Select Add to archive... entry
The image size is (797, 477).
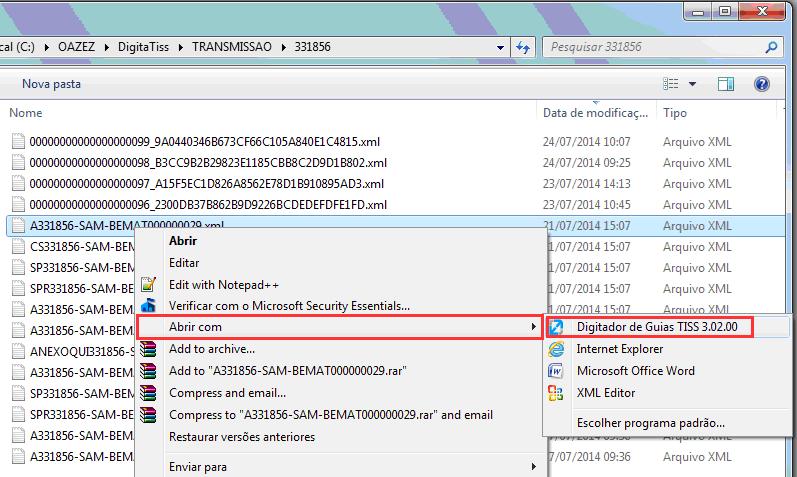[212, 349]
